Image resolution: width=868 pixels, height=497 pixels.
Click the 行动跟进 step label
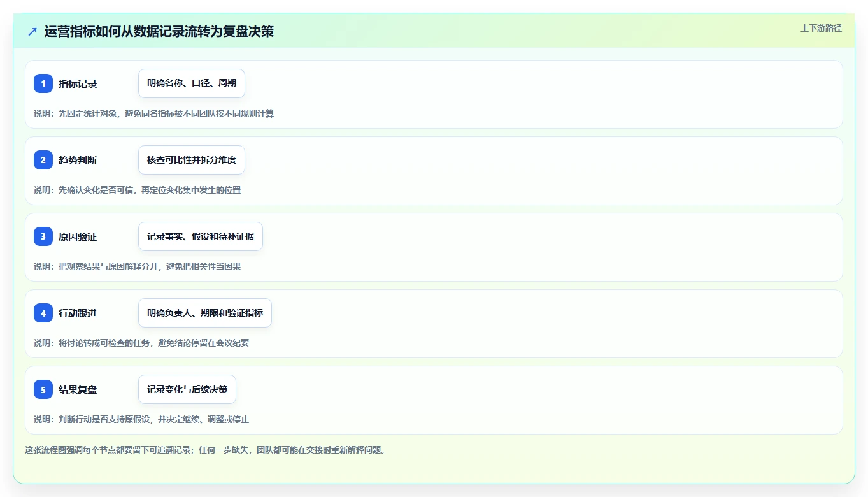coord(78,313)
